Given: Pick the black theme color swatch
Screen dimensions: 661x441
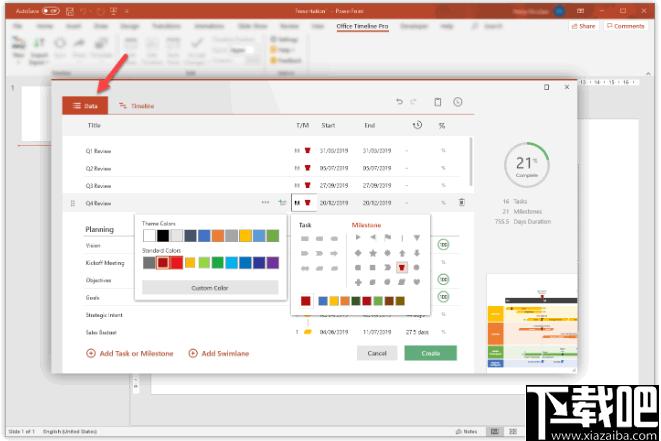Looking at the screenshot, I should click(163, 236).
